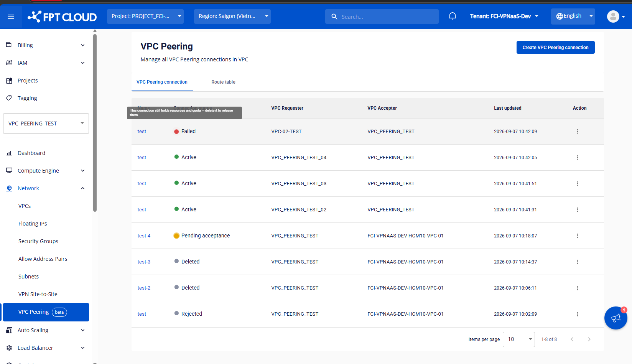Open the Project selector dropdown

[145, 16]
